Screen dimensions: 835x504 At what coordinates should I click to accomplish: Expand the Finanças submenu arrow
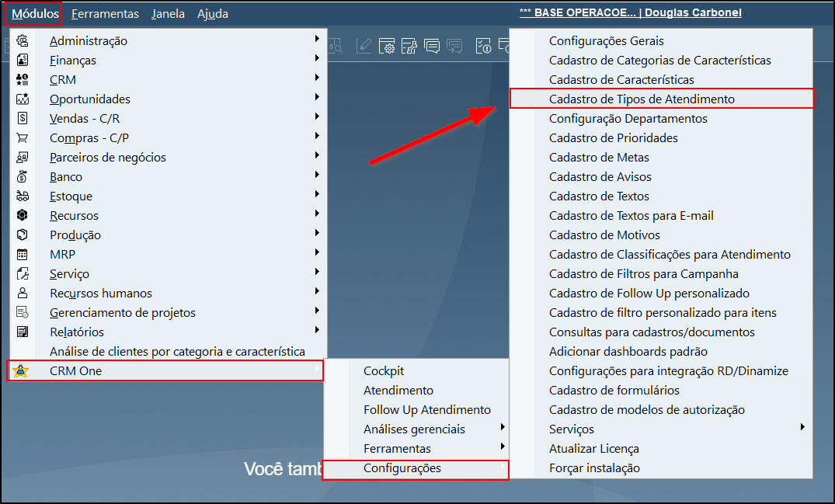click(317, 58)
